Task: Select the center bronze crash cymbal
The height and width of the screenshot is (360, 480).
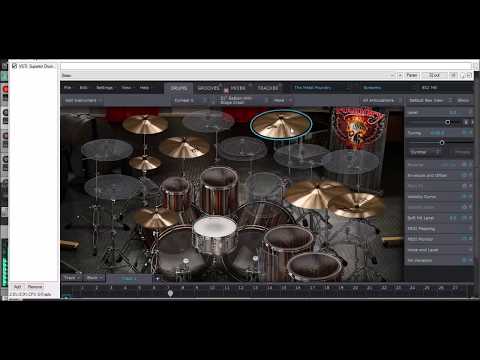Action: pyautogui.click(x=184, y=147)
